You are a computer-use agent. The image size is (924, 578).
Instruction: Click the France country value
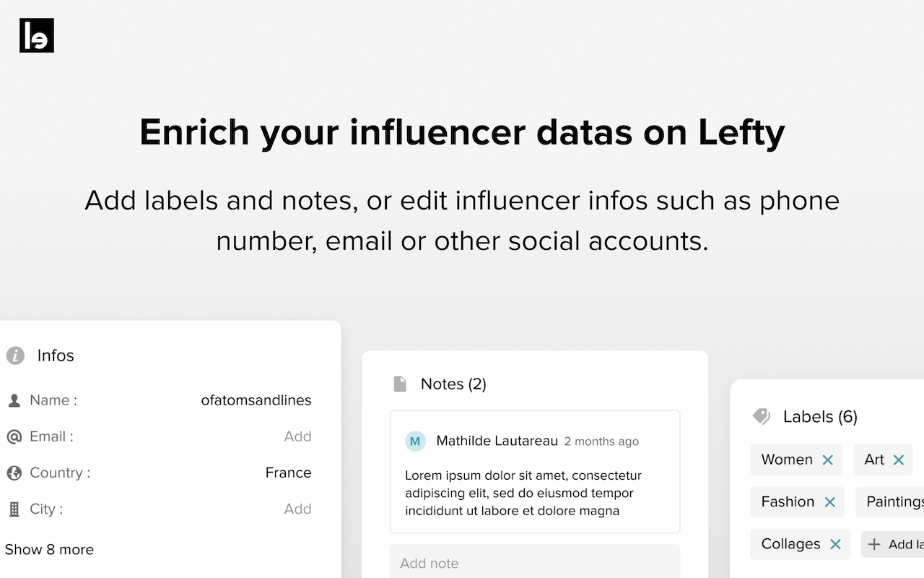coord(289,473)
